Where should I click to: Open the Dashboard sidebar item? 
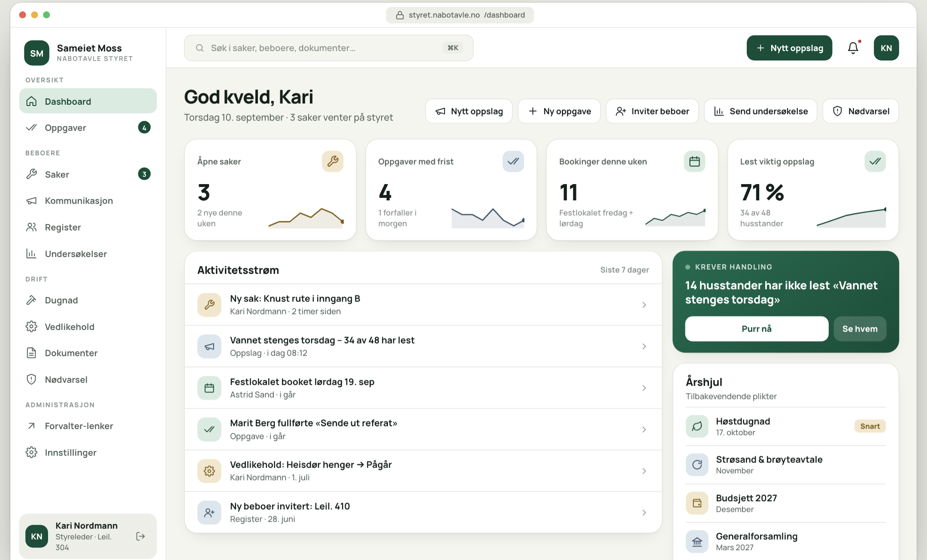pyautogui.click(x=88, y=101)
